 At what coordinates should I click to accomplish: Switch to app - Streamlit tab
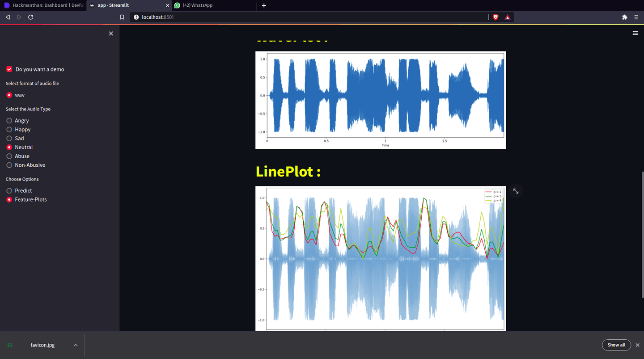point(129,5)
